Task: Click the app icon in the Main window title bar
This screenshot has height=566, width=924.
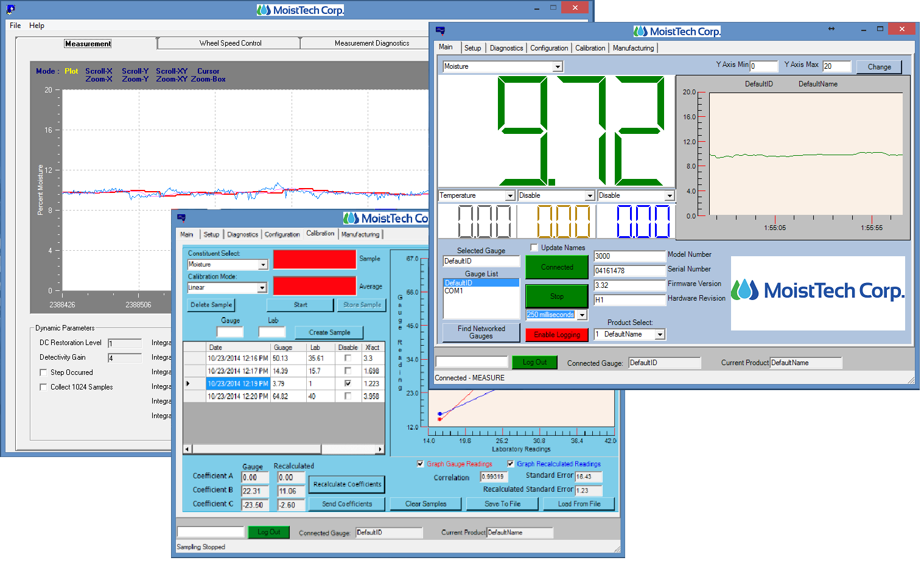Action: [x=440, y=30]
